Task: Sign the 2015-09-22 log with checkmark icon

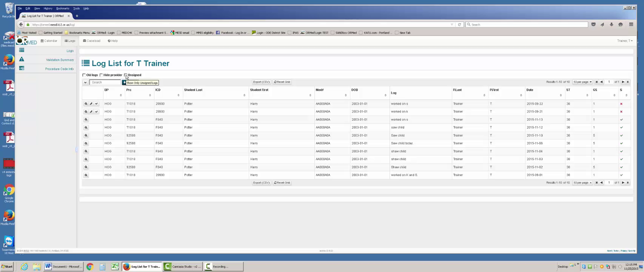Action: [96, 104]
